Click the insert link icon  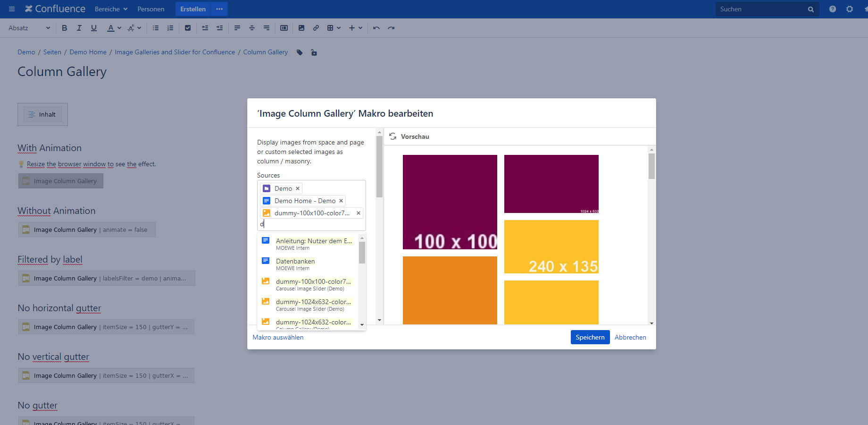(316, 28)
